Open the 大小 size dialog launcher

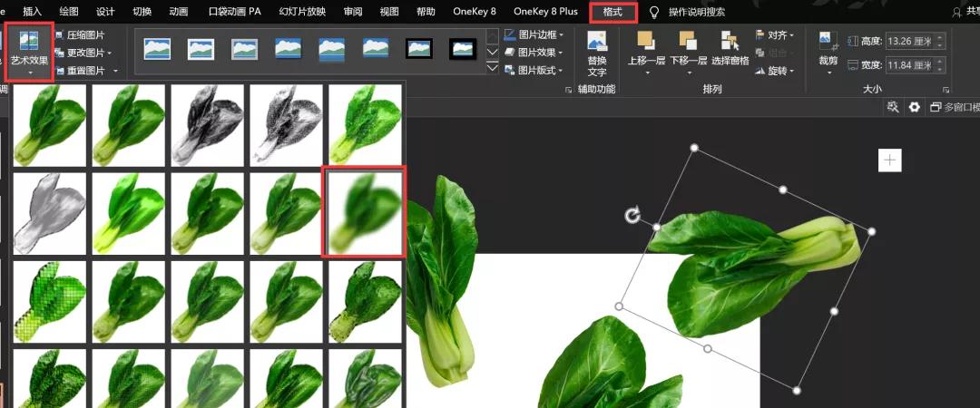click(946, 90)
